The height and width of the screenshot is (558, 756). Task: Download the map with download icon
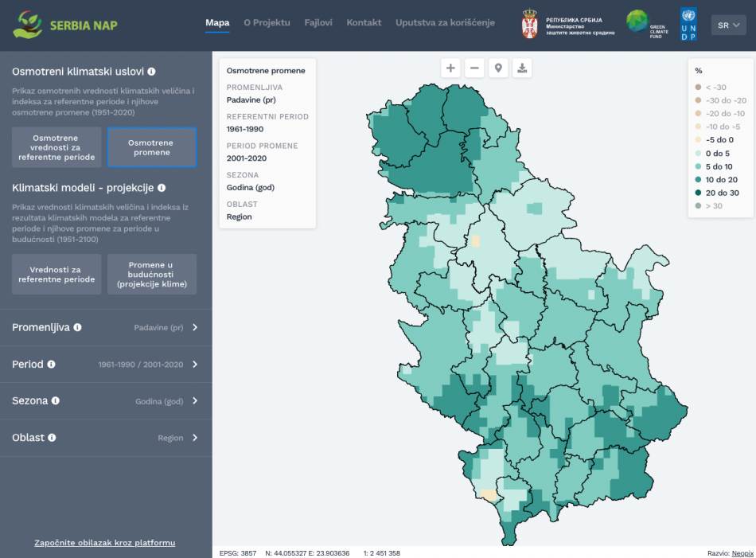point(522,68)
